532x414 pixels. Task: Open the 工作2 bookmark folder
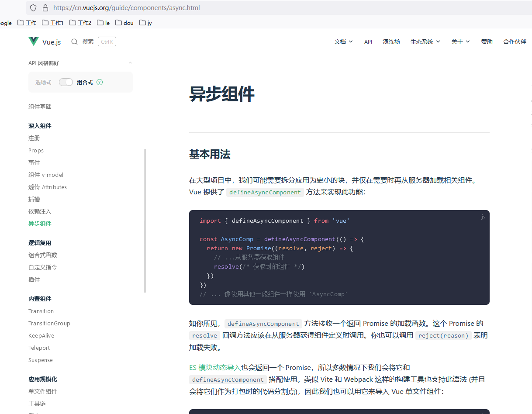click(x=81, y=23)
